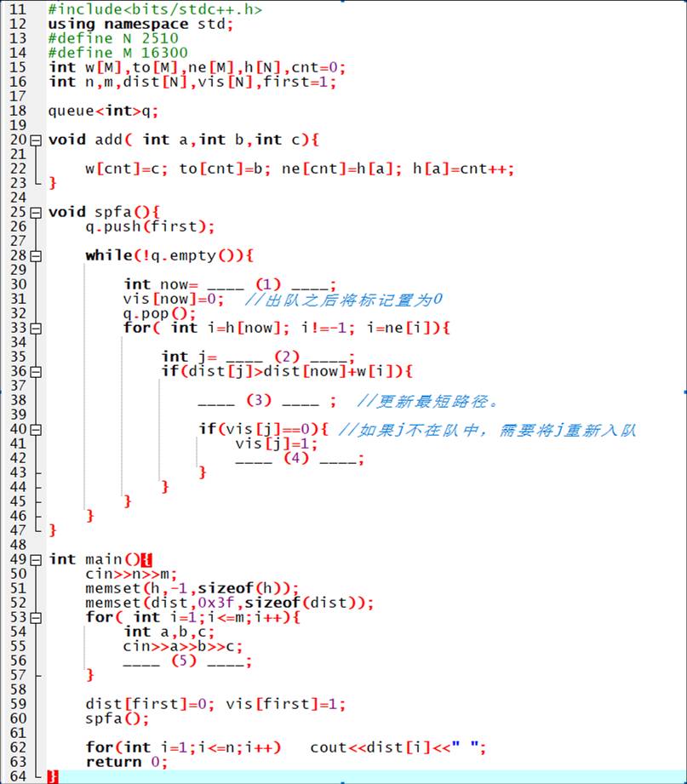Fold the dist comparison if-block on line 36
This screenshot has height=784, width=687.
(x=35, y=371)
